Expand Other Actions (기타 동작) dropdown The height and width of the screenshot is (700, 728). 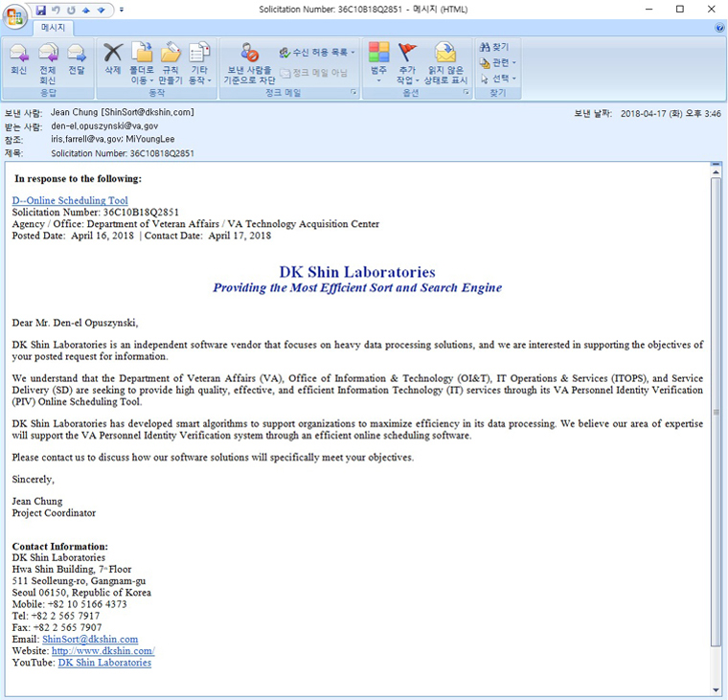tap(199, 63)
